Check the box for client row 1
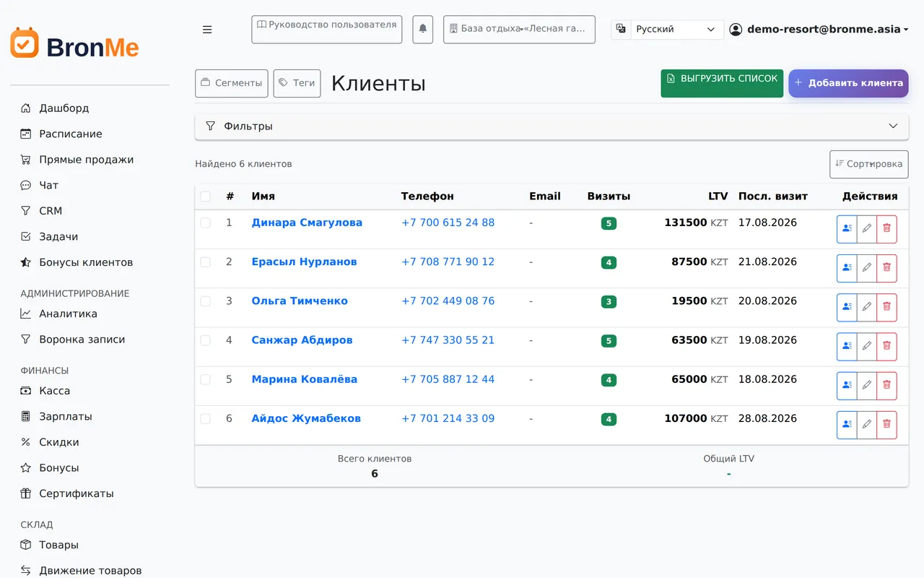The width and height of the screenshot is (924, 578). point(205,223)
